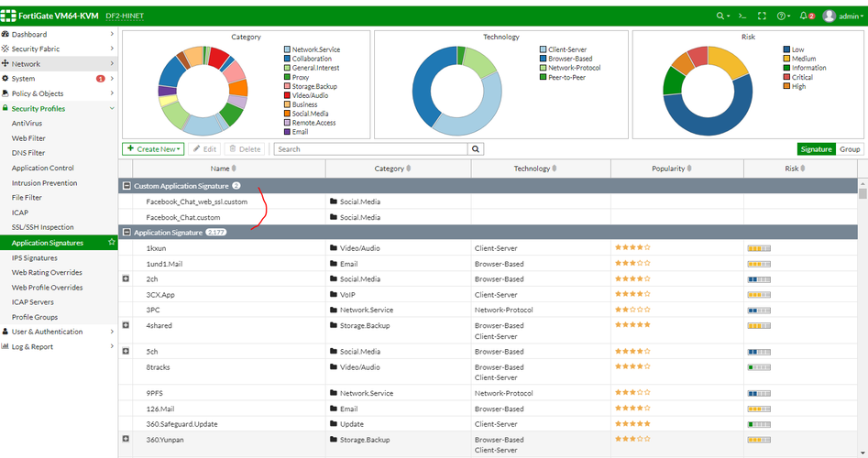868x458 pixels.
Task: Open the CLI console icon
Action: pos(742,16)
